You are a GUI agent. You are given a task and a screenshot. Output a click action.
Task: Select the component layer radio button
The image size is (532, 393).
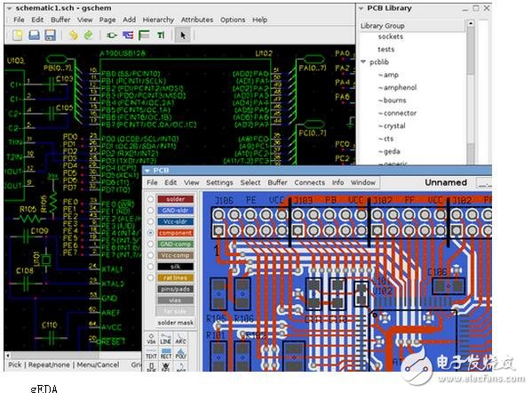point(150,233)
